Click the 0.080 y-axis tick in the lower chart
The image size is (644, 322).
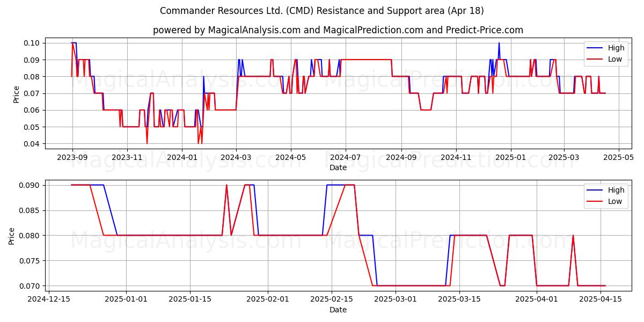click(31, 236)
